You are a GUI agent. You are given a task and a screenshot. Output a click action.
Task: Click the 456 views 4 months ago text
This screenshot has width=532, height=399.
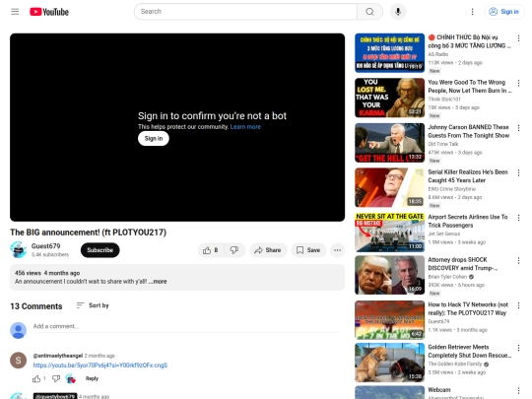[47, 273]
